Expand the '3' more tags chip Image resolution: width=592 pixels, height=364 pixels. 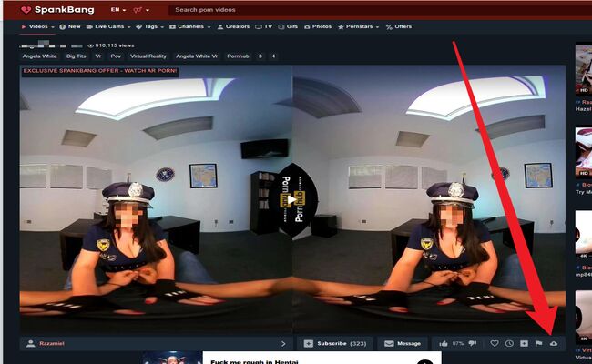[260, 56]
